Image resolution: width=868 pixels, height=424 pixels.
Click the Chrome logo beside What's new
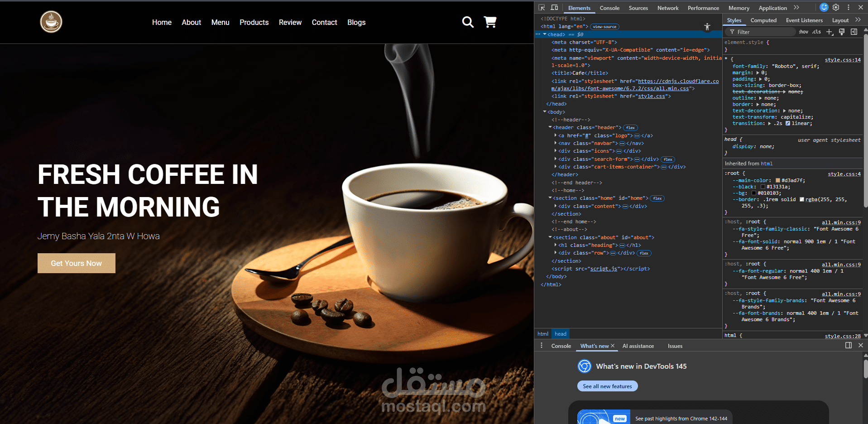tap(585, 366)
